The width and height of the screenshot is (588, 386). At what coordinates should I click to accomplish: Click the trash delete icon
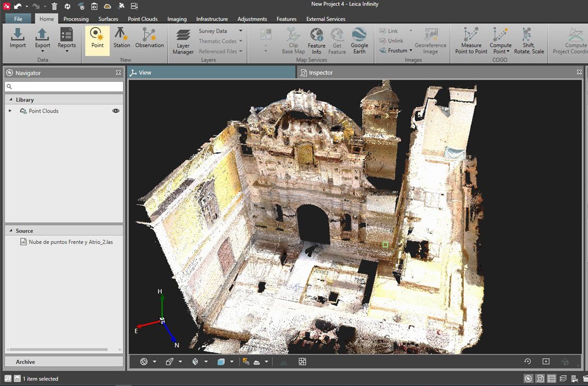pos(54,6)
